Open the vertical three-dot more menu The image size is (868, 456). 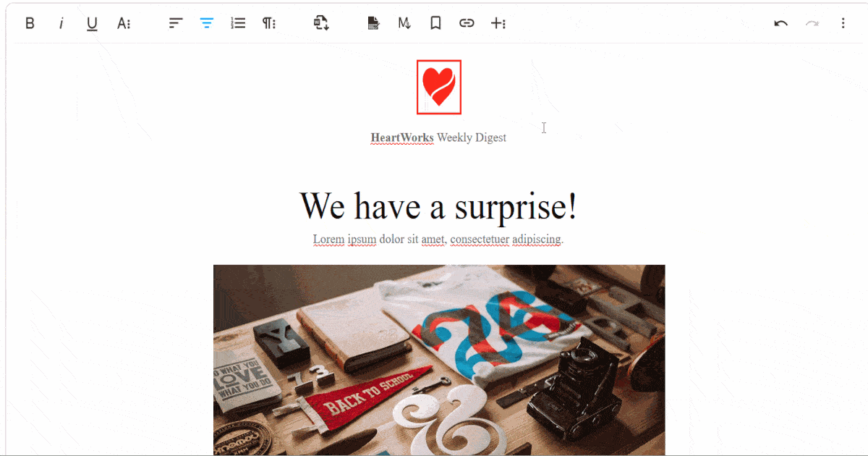click(843, 23)
